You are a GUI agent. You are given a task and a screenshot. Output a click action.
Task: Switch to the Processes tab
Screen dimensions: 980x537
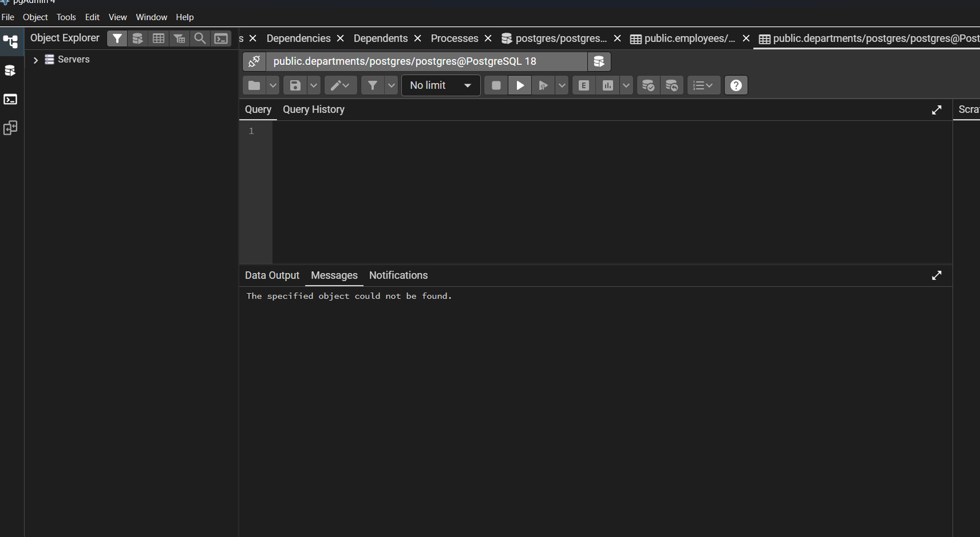[454, 39]
